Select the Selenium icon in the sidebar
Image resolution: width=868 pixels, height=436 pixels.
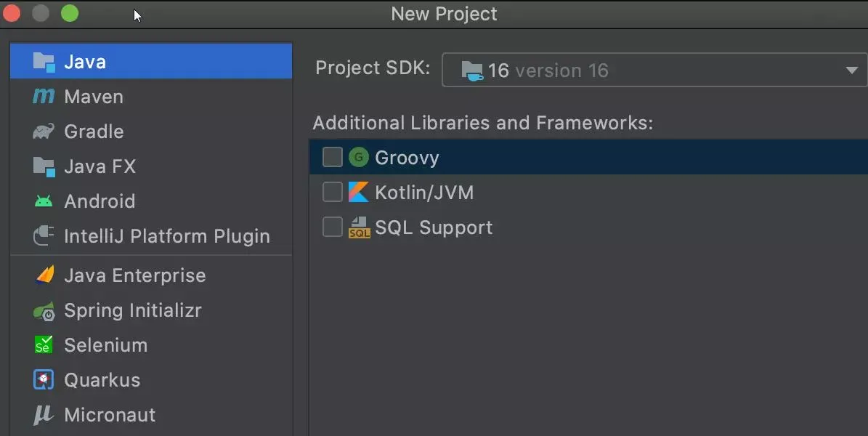coord(43,345)
